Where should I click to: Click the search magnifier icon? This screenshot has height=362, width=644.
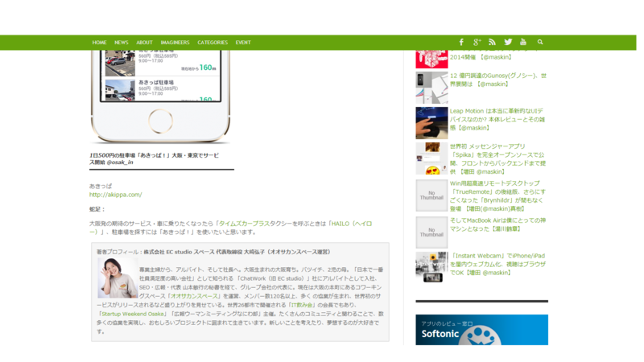click(x=540, y=43)
